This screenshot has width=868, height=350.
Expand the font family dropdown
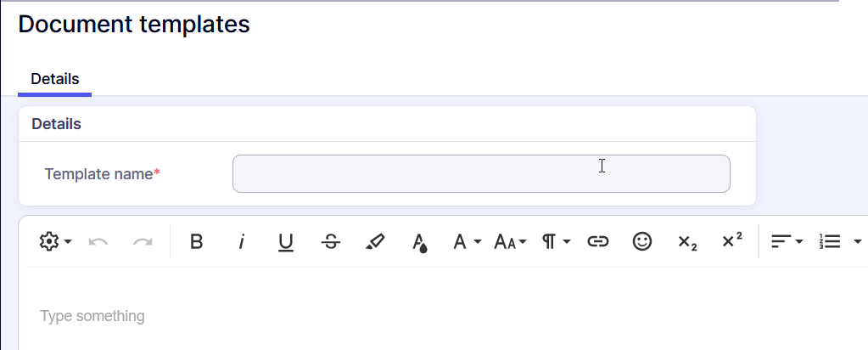(467, 242)
